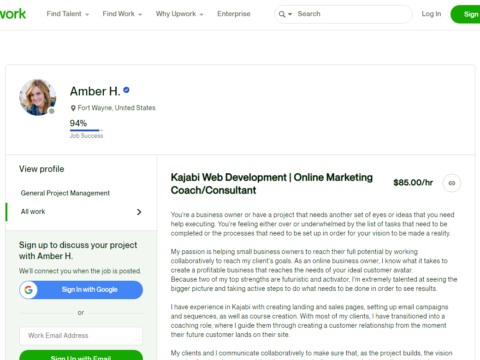Image resolution: width=480 pixels, height=360 pixels.
Task: Click the Sign Up with Email button
Action: click(81, 355)
